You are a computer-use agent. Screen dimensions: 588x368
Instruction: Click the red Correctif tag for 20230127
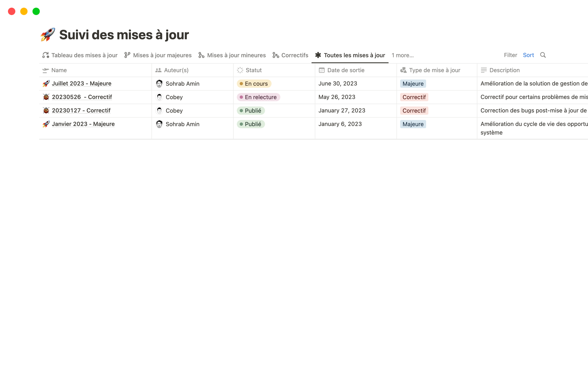click(x=414, y=111)
